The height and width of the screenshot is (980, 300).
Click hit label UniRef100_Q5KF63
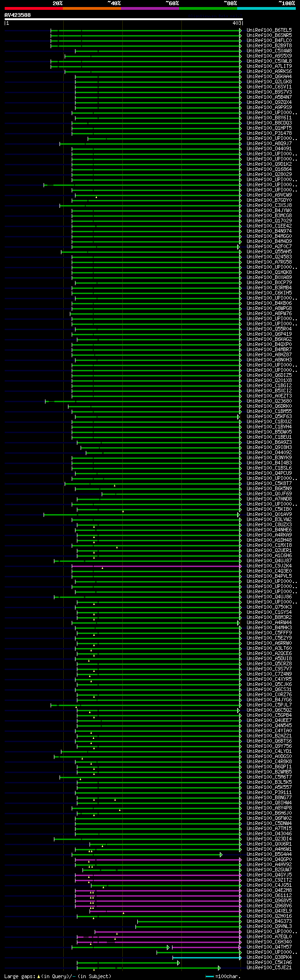[269, 416]
